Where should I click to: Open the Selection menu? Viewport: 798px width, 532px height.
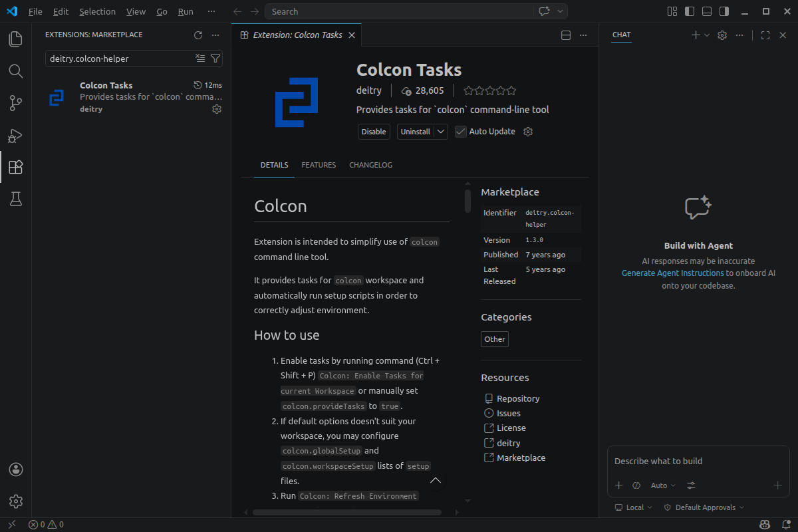pyautogui.click(x=97, y=11)
